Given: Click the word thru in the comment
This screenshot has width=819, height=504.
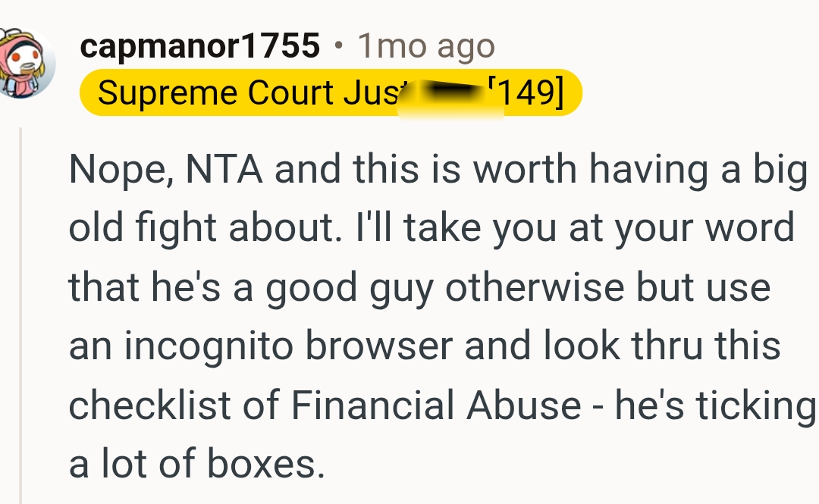Looking at the screenshot, I should click(x=668, y=346).
